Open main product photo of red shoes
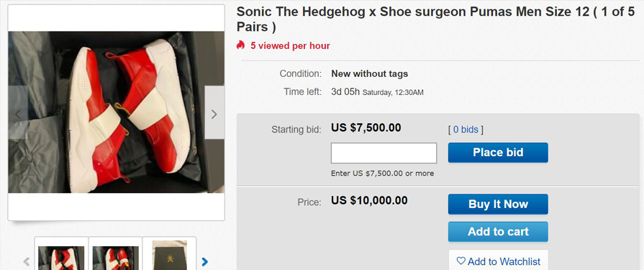The width and height of the screenshot is (644, 270). coord(117,112)
